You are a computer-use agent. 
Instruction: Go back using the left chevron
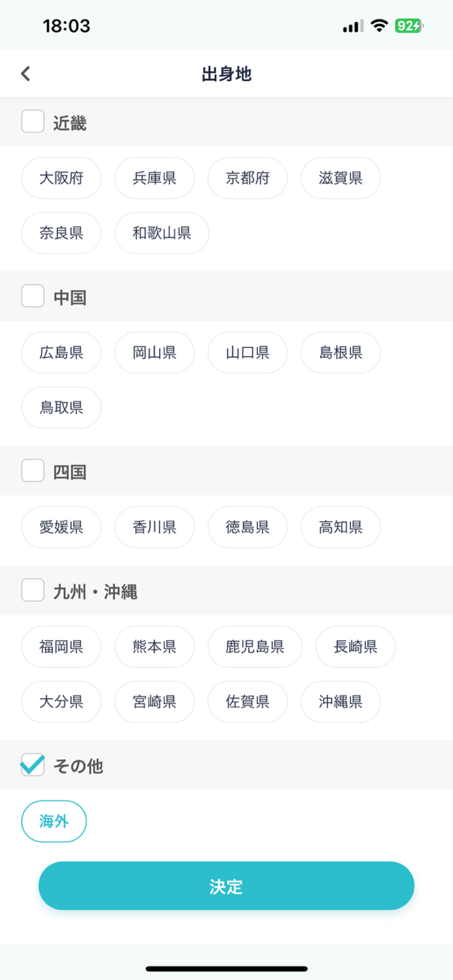click(x=25, y=74)
